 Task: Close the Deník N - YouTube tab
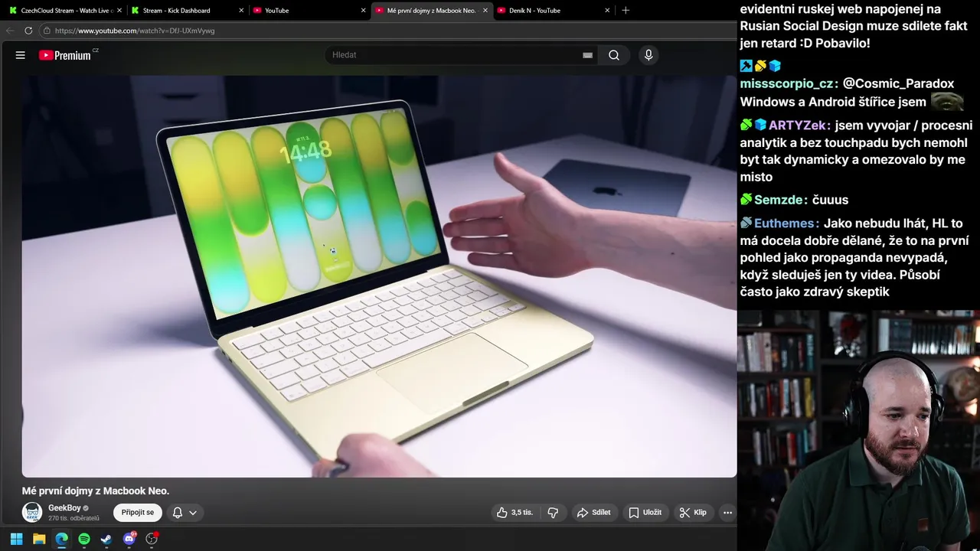(x=607, y=11)
